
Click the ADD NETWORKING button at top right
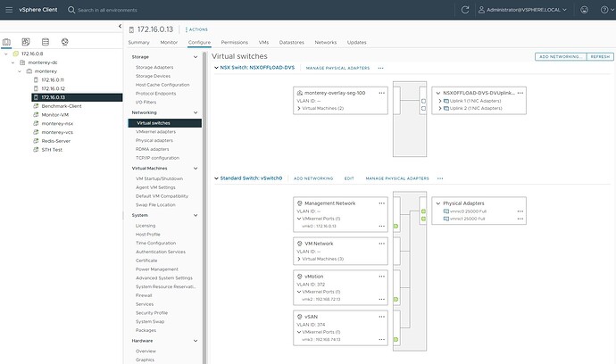coord(559,56)
